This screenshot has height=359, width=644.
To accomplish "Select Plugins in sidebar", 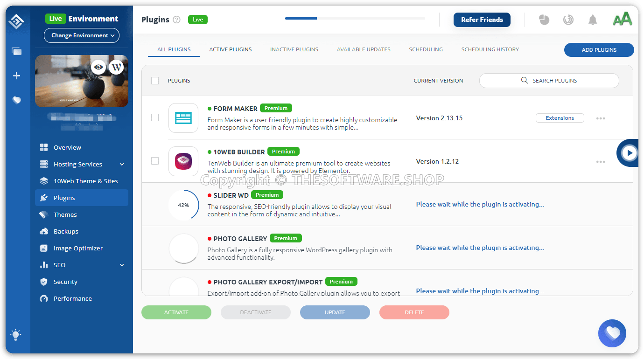I will [82, 198].
